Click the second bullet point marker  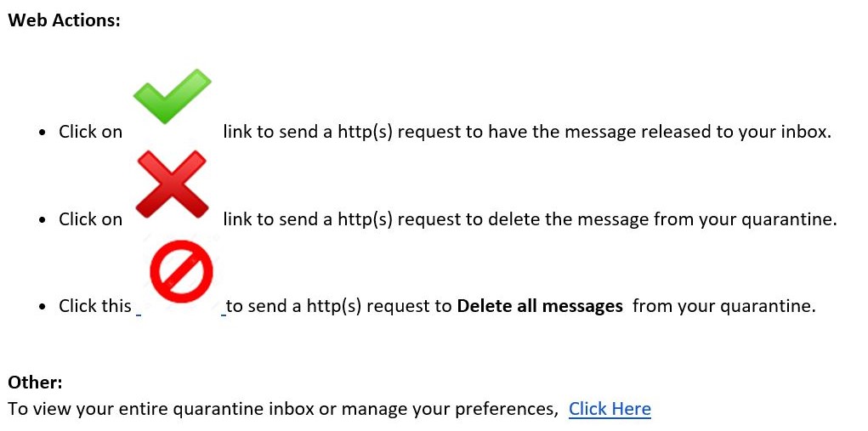click(43, 220)
